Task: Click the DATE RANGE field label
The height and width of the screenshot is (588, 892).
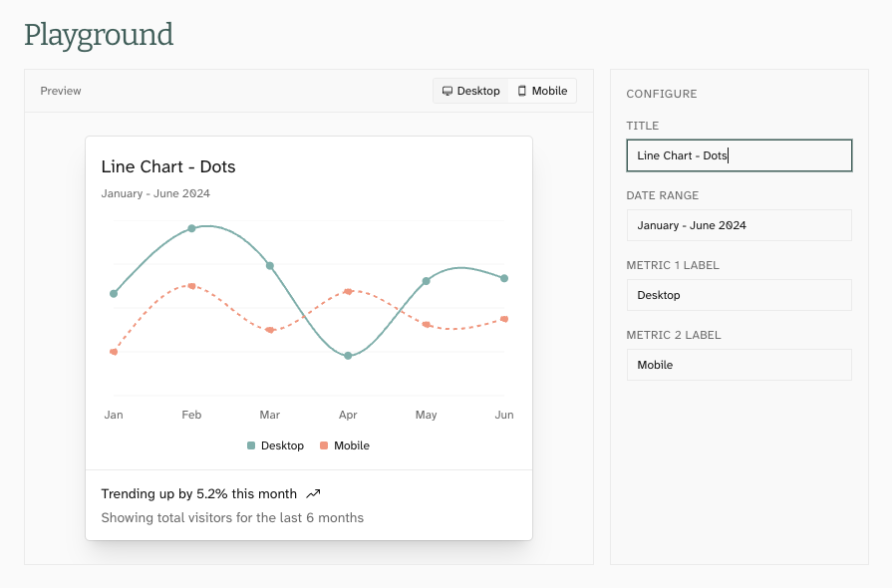Action: pyautogui.click(x=663, y=195)
